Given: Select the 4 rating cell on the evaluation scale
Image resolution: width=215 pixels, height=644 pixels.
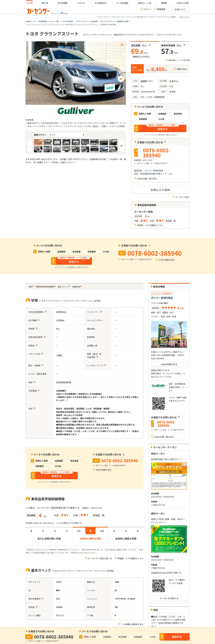Looking at the screenshot, I should coord(90,531).
